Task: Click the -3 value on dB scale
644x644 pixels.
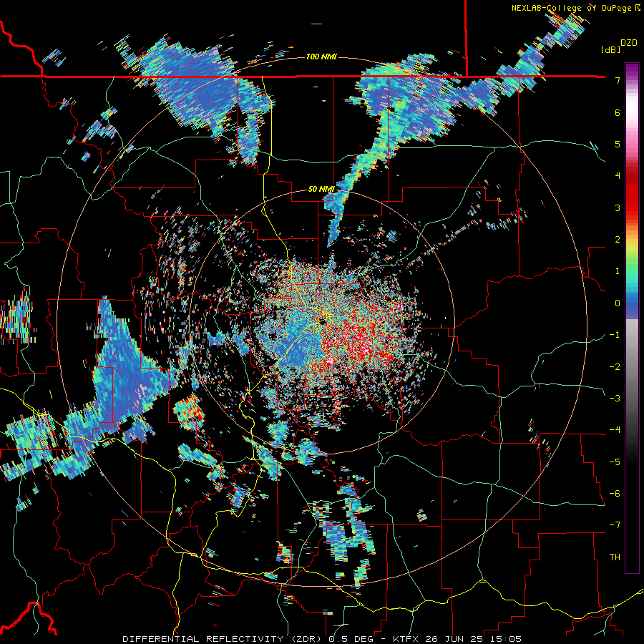Action: (615, 398)
